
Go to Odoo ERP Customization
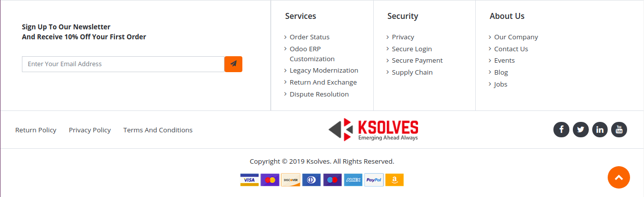click(x=312, y=54)
